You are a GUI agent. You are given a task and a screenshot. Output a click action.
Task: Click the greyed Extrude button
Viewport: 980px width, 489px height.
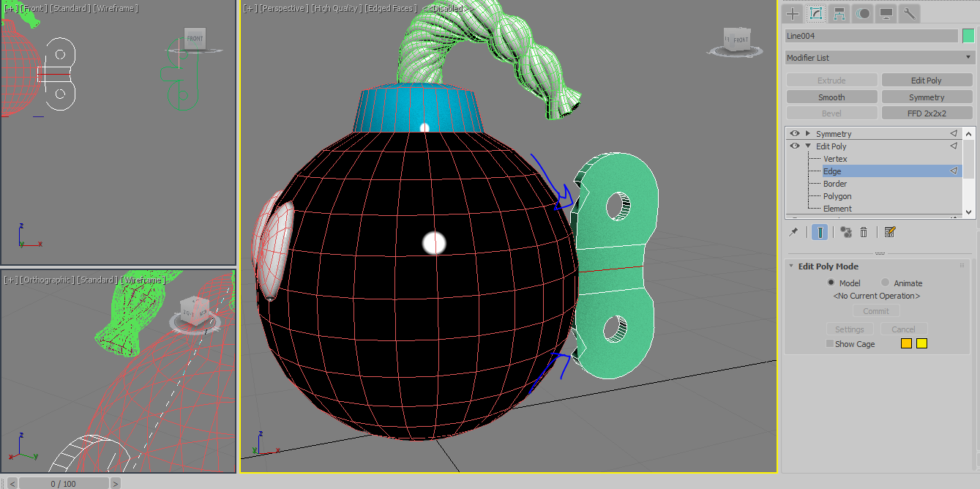coord(831,81)
